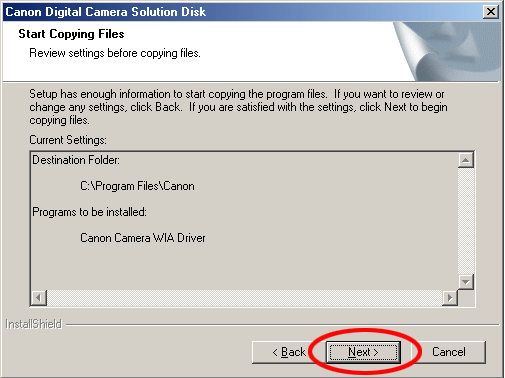This screenshot has height=378, width=505.
Task: Click the C:\Program Files\Canon path text
Action: point(137,186)
